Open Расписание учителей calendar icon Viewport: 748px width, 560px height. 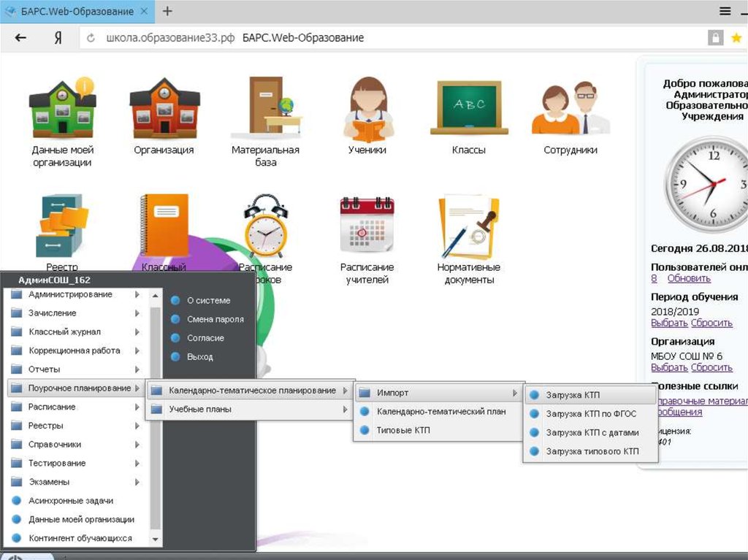366,227
